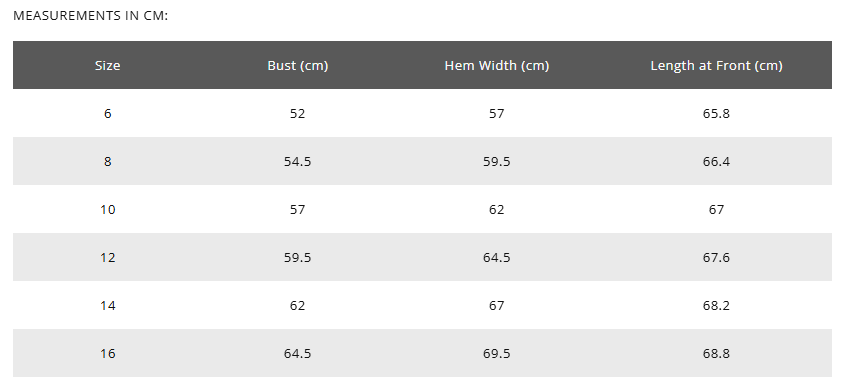The width and height of the screenshot is (845, 382).
Task: Click the Length at Front (cm) header
Action: click(x=716, y=65)
